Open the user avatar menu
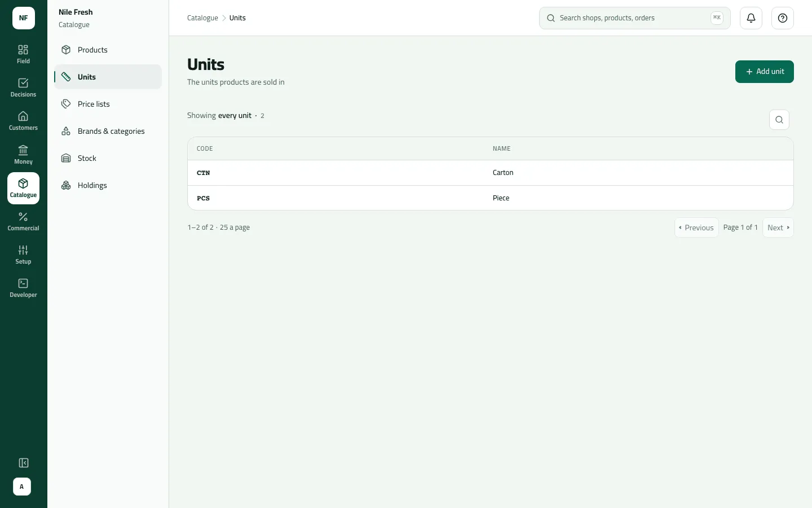This screenshot has height=508, width=812. tap(22, 487)
